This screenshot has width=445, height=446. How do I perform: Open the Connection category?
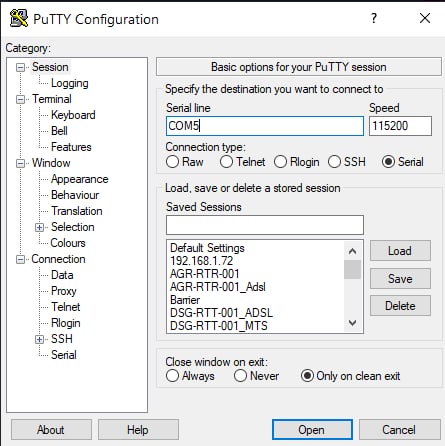[58, 259]
